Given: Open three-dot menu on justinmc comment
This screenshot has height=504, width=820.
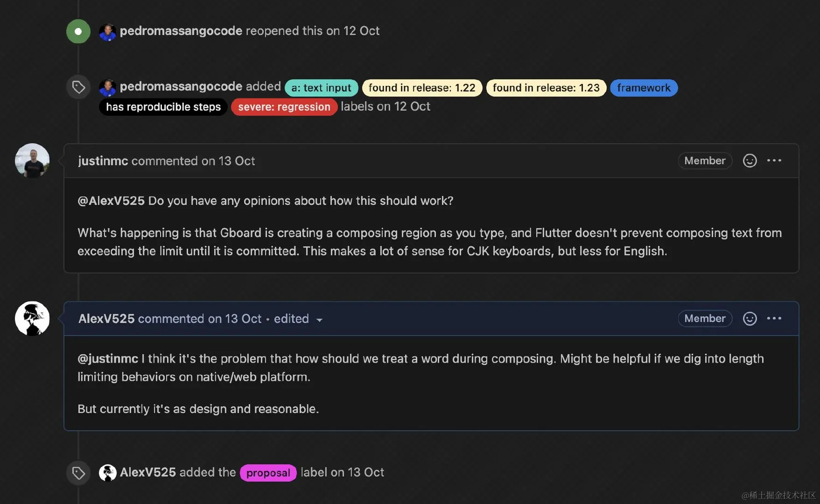Looking at the screenshot, I should click(774, 161).
